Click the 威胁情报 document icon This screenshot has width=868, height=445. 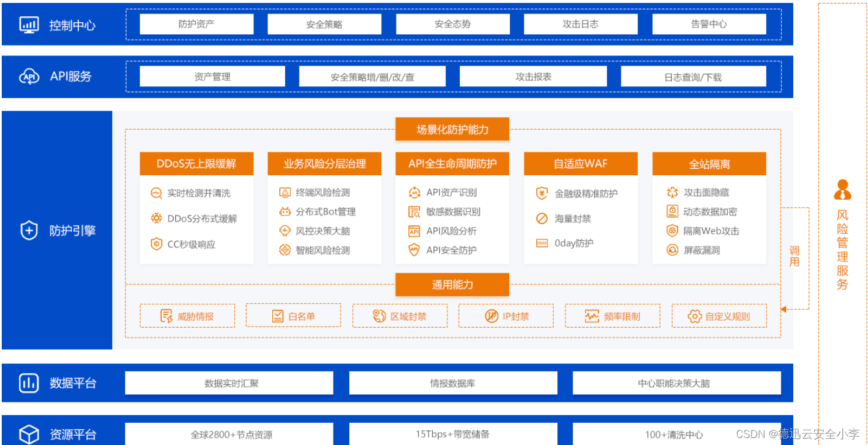166,316
